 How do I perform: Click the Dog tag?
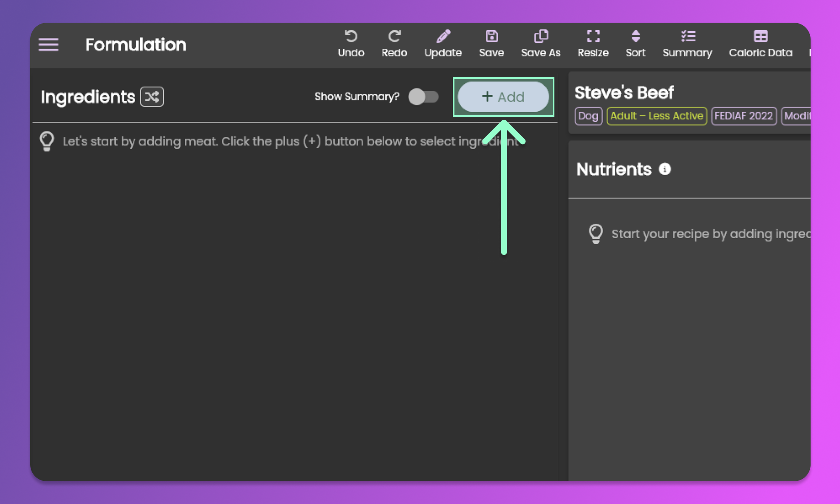tap(588, 116)
